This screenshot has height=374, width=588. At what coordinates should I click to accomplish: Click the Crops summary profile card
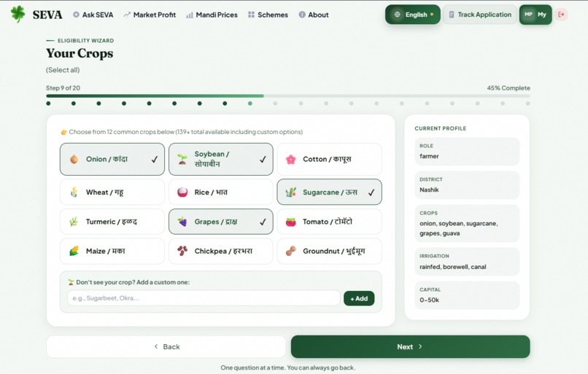[x=467, y=223]
